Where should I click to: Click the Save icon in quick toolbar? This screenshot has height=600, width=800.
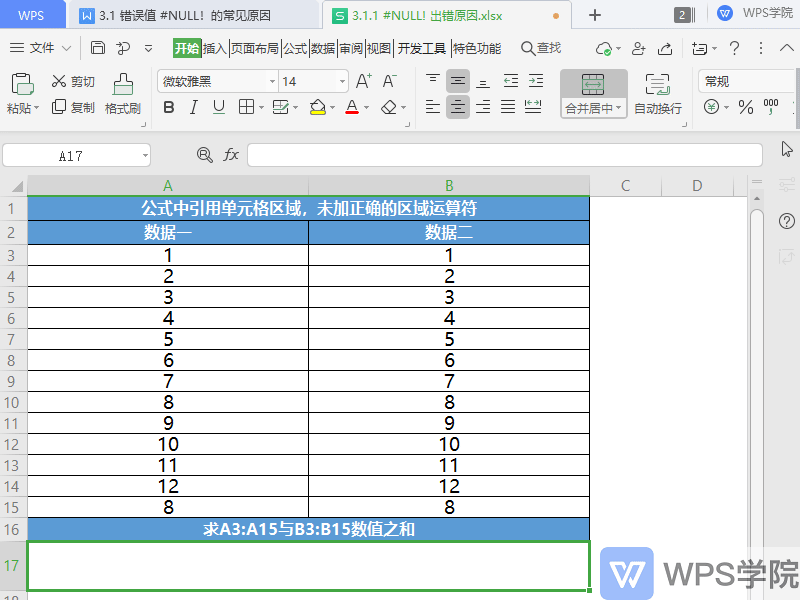[97, 48]
